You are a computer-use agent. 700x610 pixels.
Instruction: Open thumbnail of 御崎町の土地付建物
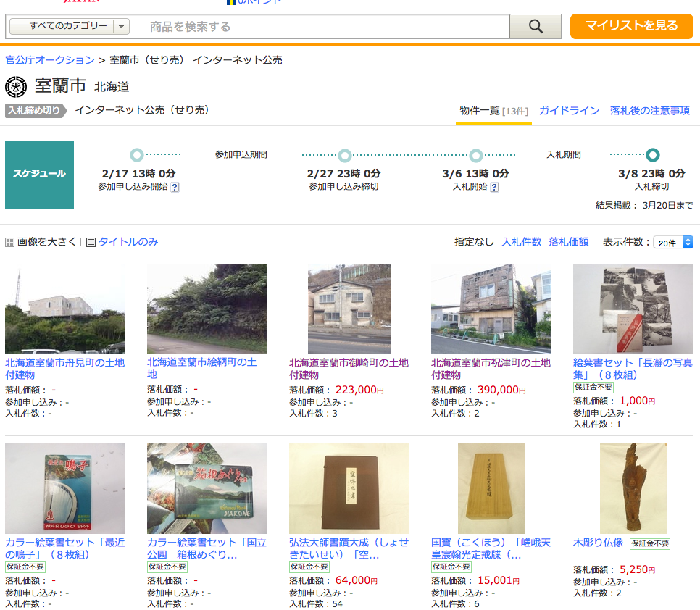[x=349, y=309]
